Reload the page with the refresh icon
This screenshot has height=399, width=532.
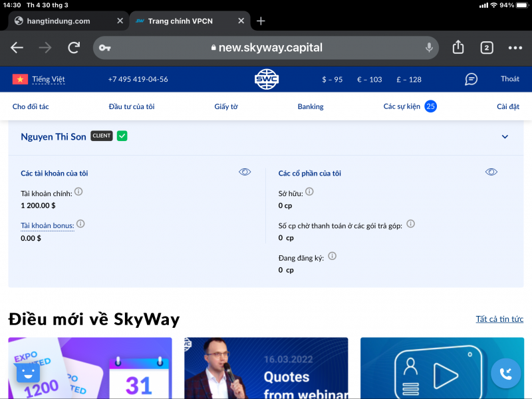[x=74, y=47]
